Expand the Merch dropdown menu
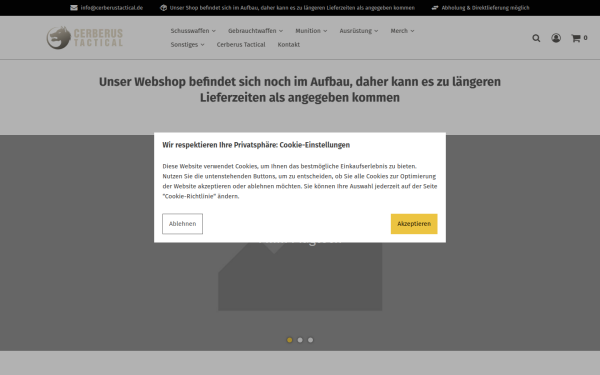Image resolution: width=600 pixels, height=375 pixels. (x=402, y=31)
